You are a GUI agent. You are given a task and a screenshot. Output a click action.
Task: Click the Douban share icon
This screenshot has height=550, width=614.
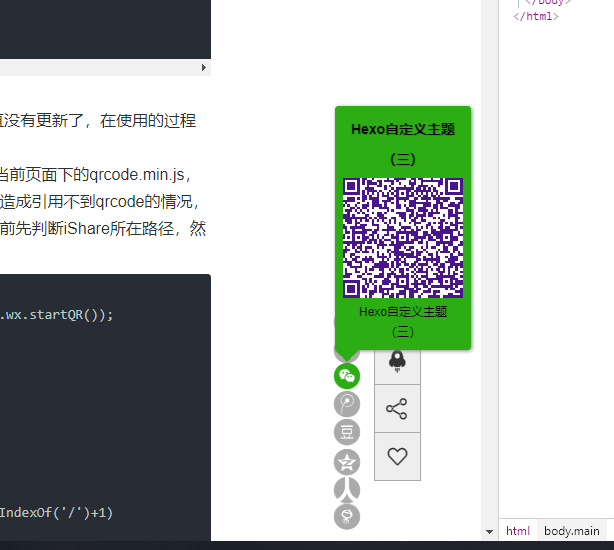pos(346,432)
